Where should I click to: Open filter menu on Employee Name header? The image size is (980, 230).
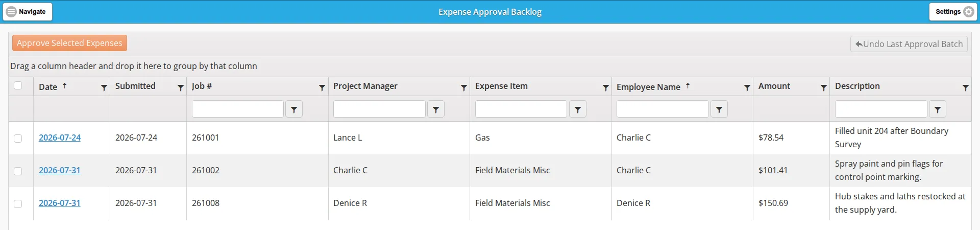pos(747,87)
